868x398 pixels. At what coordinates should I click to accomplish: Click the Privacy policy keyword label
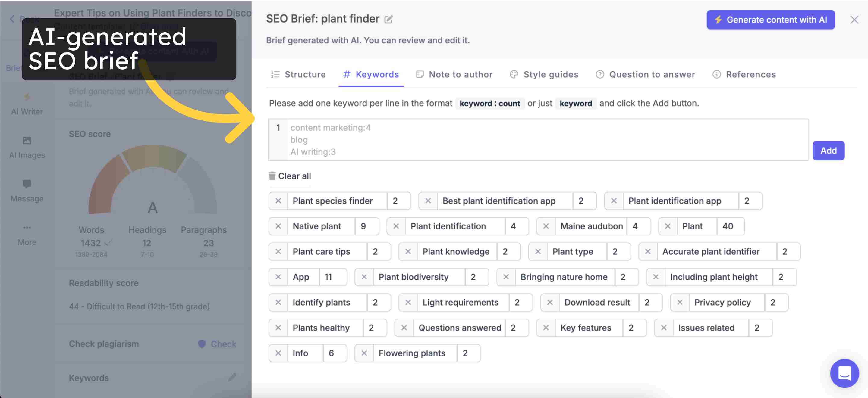722,303
